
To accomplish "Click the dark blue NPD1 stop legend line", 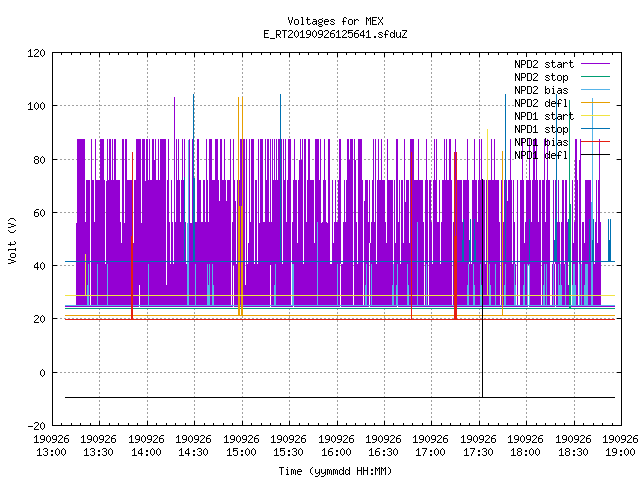I will [595, 129].
